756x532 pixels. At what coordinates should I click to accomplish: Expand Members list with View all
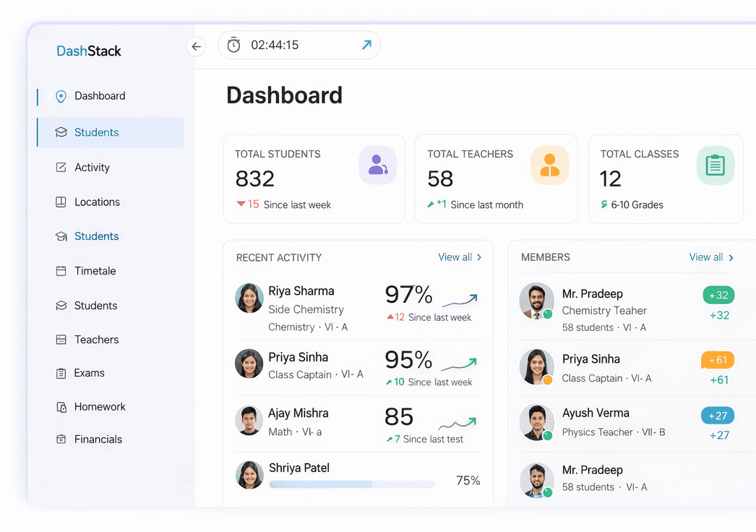click(711, 257)
